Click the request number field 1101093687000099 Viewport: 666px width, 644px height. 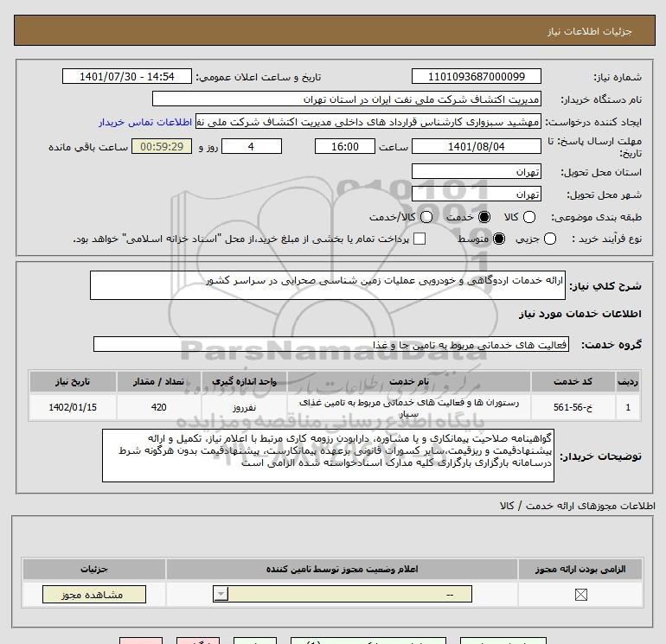pyautogui.click(x=476, y=76)
